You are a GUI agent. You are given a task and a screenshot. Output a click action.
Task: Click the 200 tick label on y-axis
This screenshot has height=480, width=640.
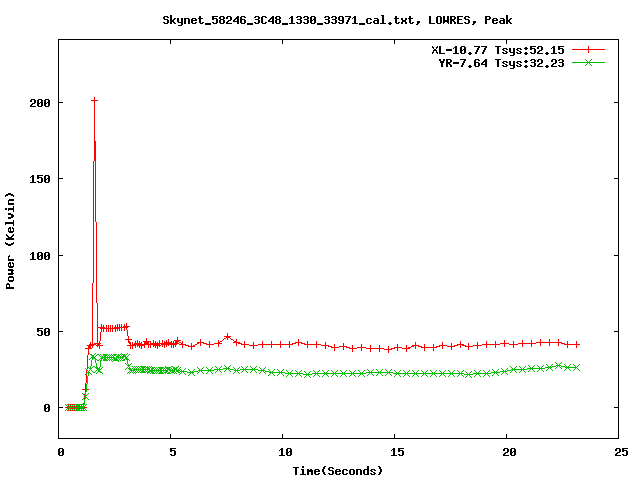point(40,103)
